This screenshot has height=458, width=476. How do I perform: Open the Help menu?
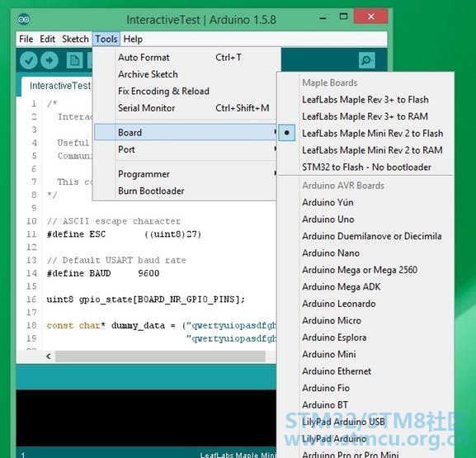click(x=133, y=39)
